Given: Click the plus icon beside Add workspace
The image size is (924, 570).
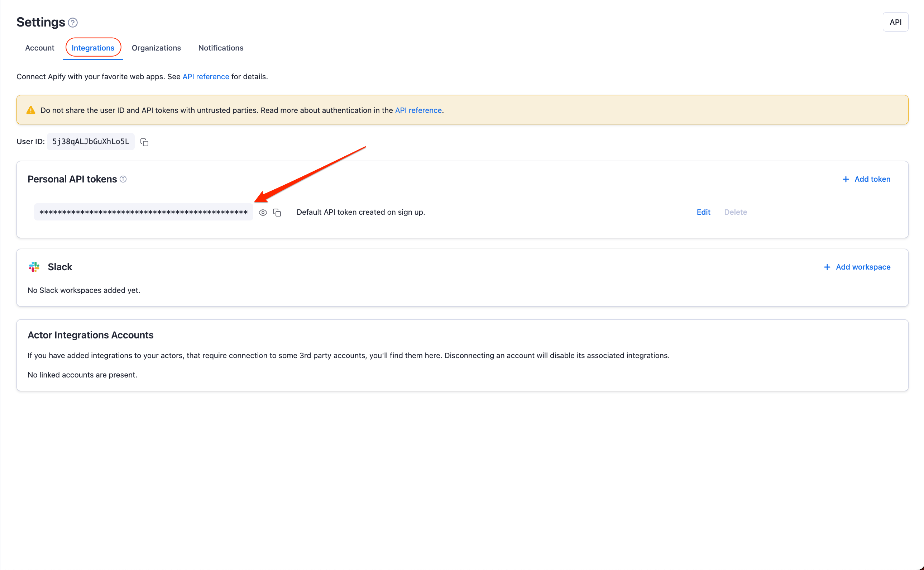Looking at the screenshot, I should [x=827, y=267].
